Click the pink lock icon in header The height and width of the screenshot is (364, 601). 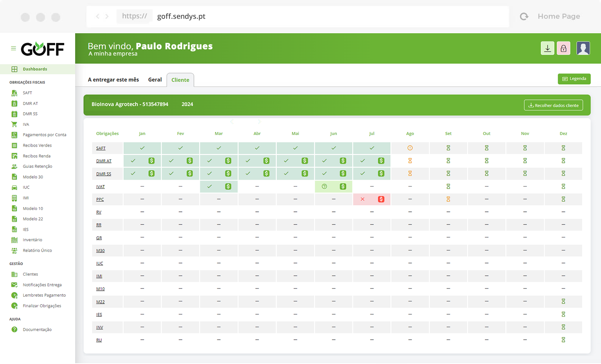(563, 48)
